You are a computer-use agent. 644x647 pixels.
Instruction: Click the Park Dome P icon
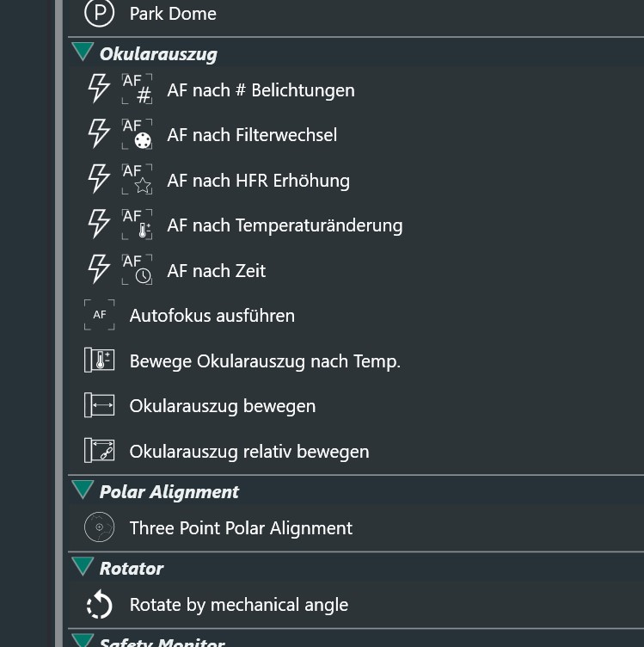[99, 13]
